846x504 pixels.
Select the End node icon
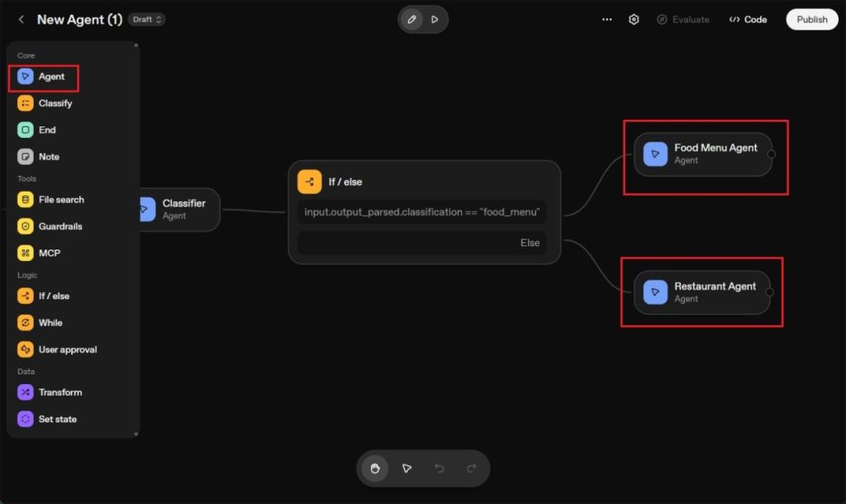tap(25, 130)
